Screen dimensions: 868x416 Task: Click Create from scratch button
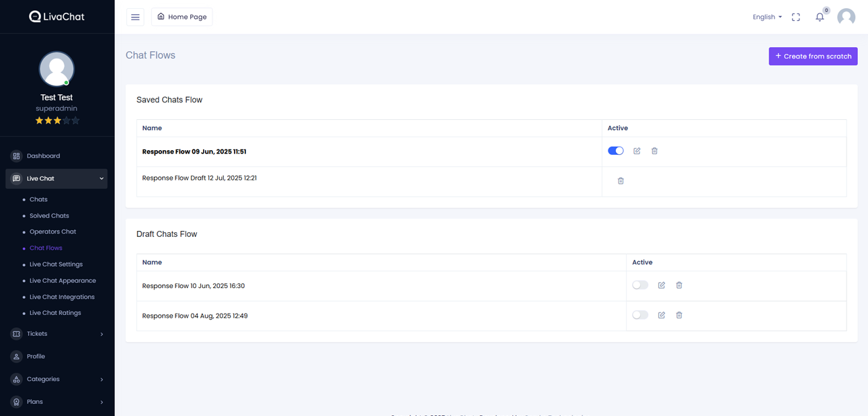click(x=813, y=57)
